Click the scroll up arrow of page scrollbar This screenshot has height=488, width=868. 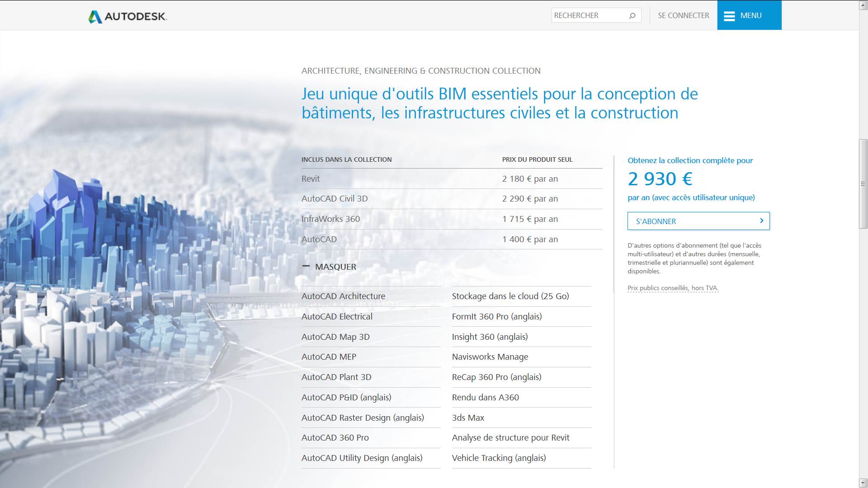tap(863, 5)
